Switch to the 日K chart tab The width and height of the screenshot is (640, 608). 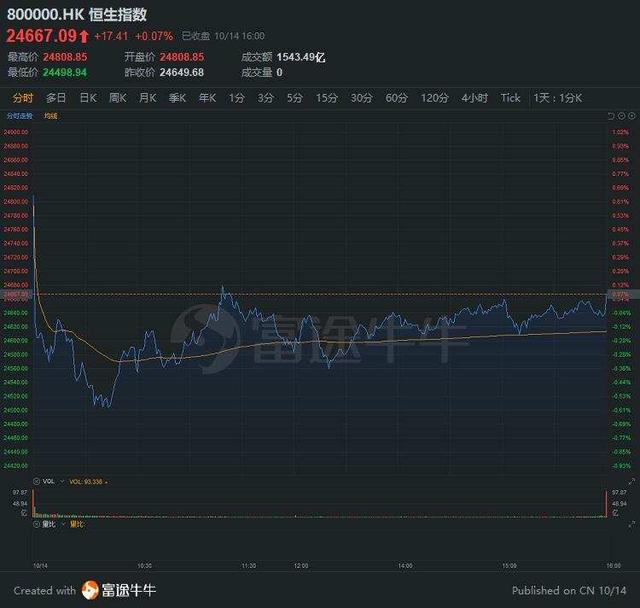click(x=88, y=98)
